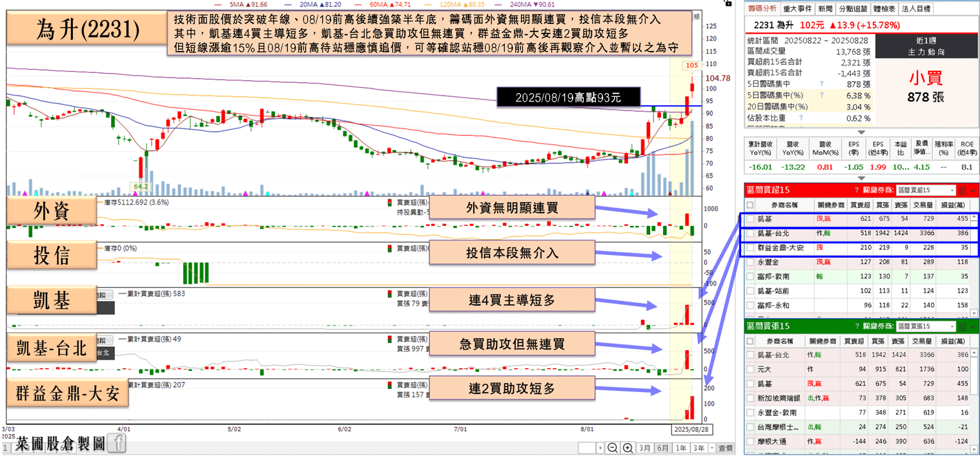Screen dimensions: 980x465
Task: Select the 3年 chart range button
Action: [x=699, y=448]
